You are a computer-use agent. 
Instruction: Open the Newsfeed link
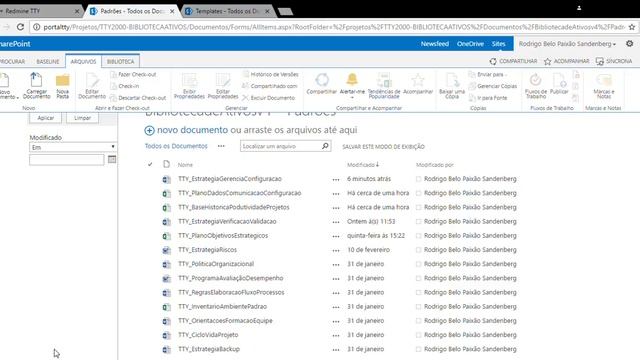(435, 44)
